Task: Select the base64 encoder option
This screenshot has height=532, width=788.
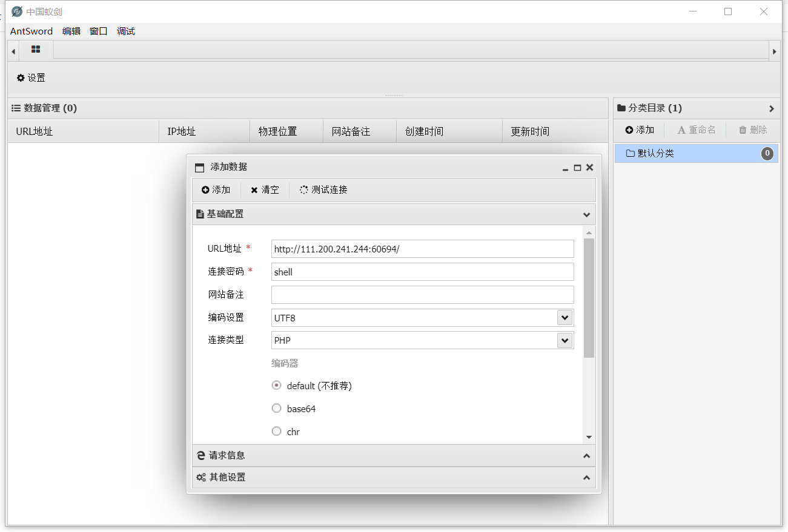Action: (x=276, y=408)
